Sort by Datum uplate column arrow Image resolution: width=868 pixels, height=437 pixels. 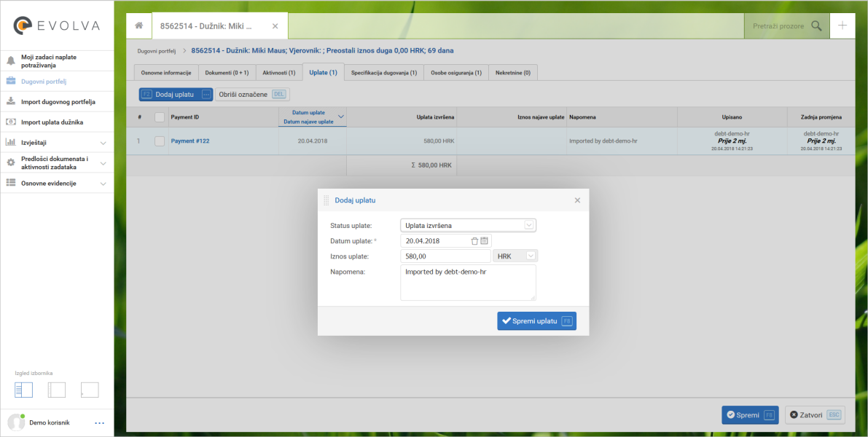click(x=341, y=117)
